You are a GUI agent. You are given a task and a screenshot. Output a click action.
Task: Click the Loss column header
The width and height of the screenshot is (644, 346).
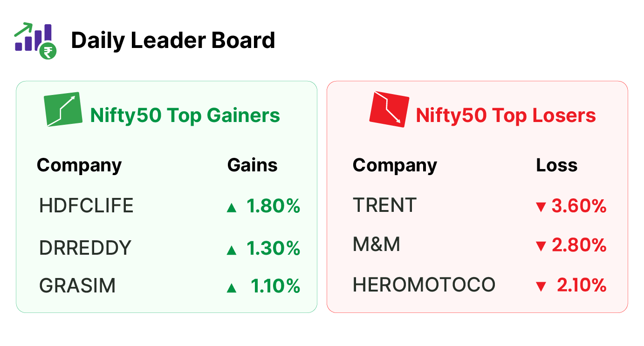557,165
